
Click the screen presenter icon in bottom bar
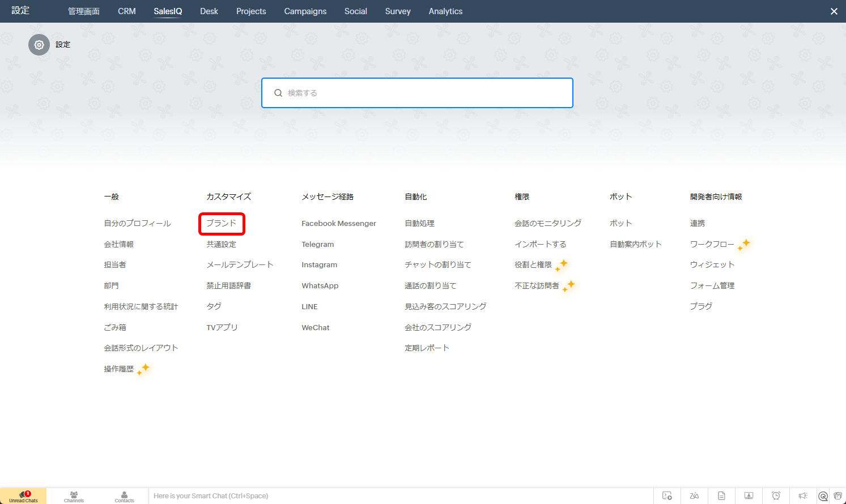point(749,496)
